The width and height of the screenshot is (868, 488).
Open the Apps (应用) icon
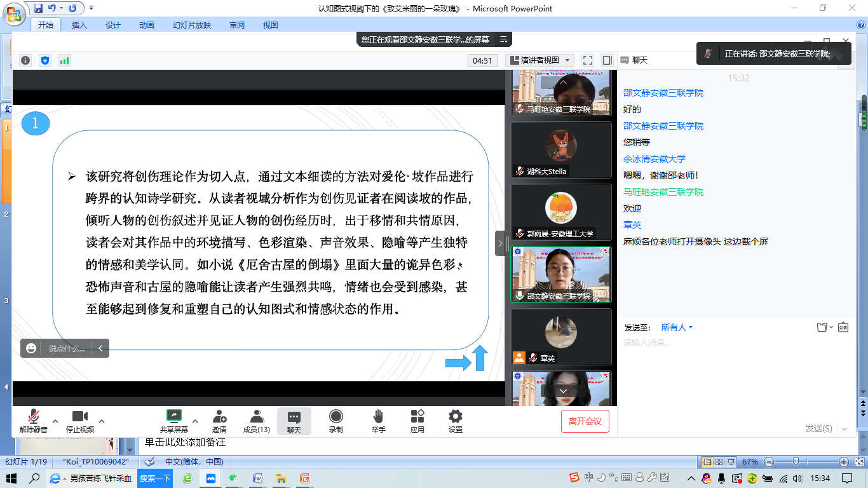(x=417, y=421)
